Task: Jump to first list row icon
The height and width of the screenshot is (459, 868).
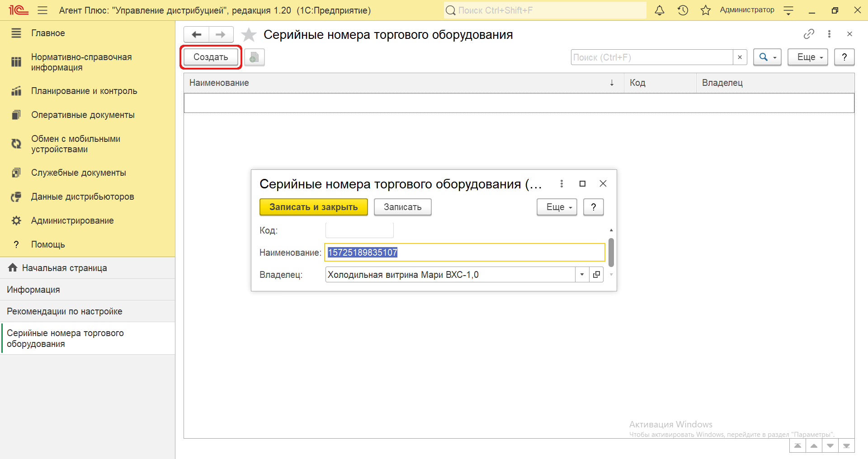Action: [x=797, y=446]
